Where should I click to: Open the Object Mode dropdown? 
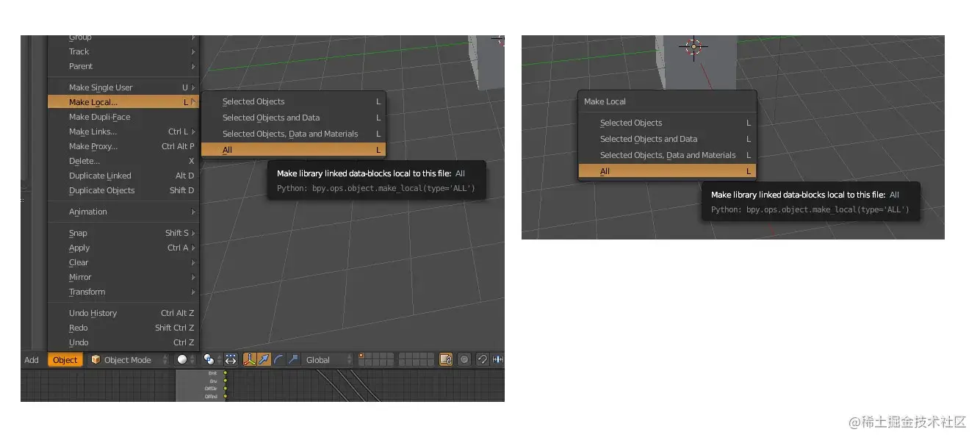129,360
